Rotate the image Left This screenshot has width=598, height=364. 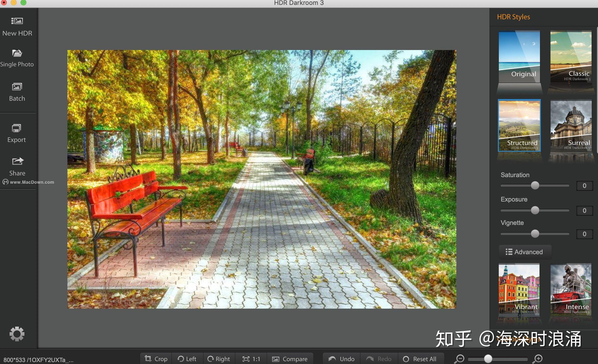pos(187,359)
